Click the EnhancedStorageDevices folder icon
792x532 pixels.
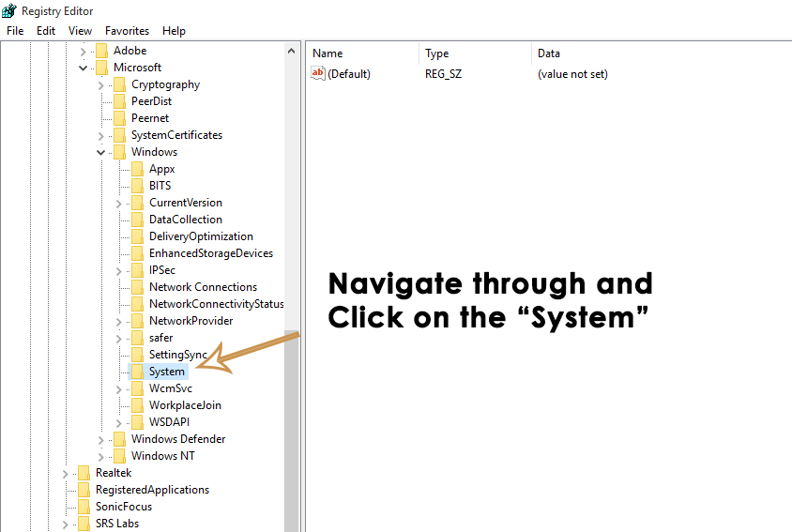click(x=137, y=253)
